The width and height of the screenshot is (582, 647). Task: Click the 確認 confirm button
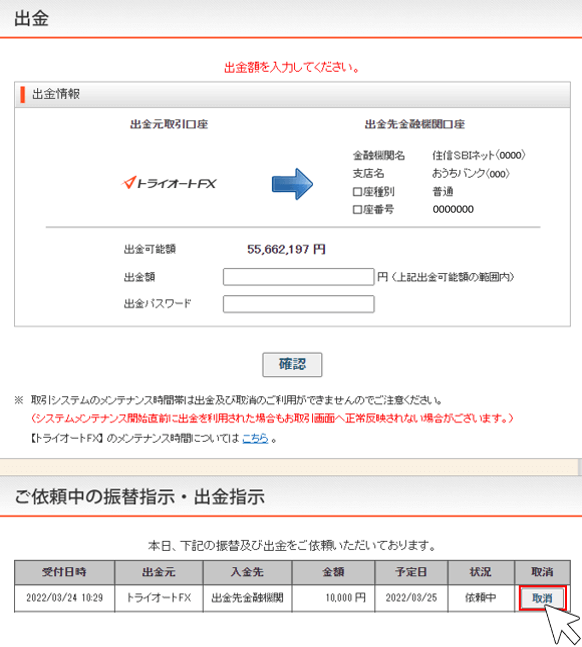[292, 364]
